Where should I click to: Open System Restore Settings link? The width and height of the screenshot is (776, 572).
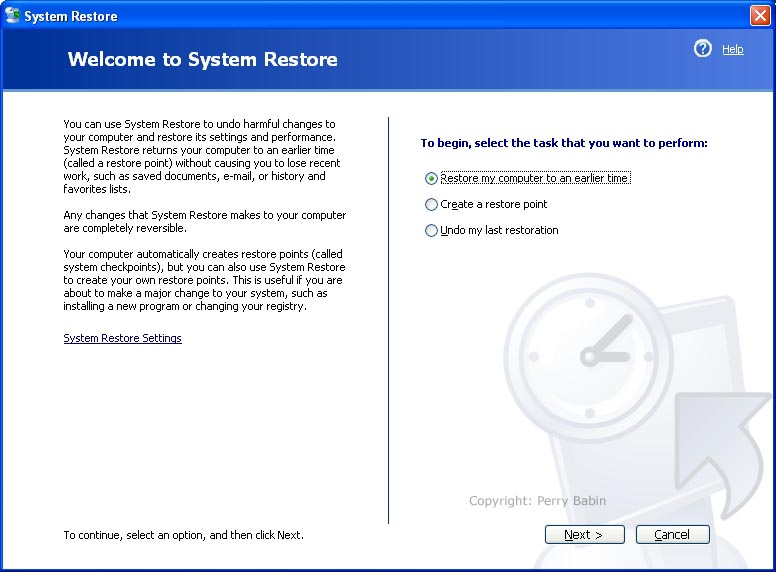click(x=122, y=338)
